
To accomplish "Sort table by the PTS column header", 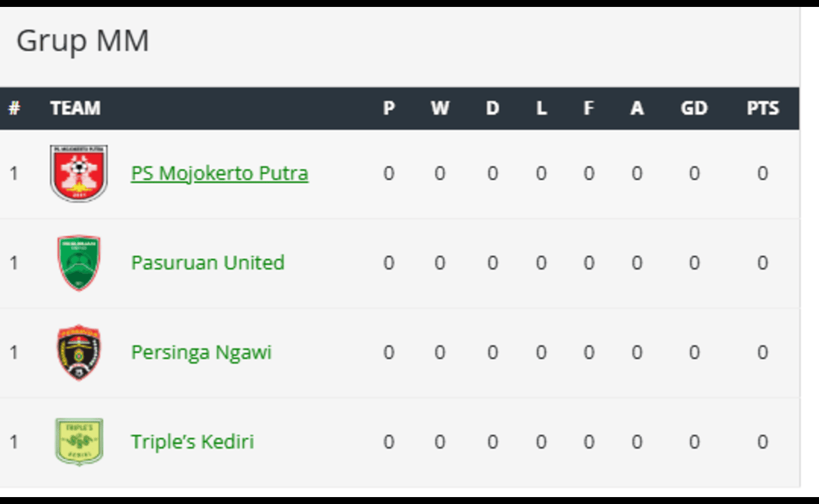I will point(762,108).
